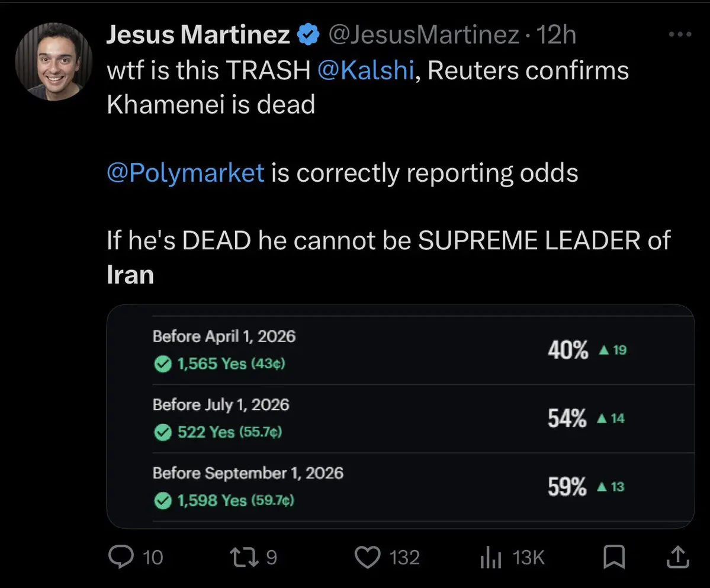View tweet analytics bar chart icon

(x=490, y=557)
